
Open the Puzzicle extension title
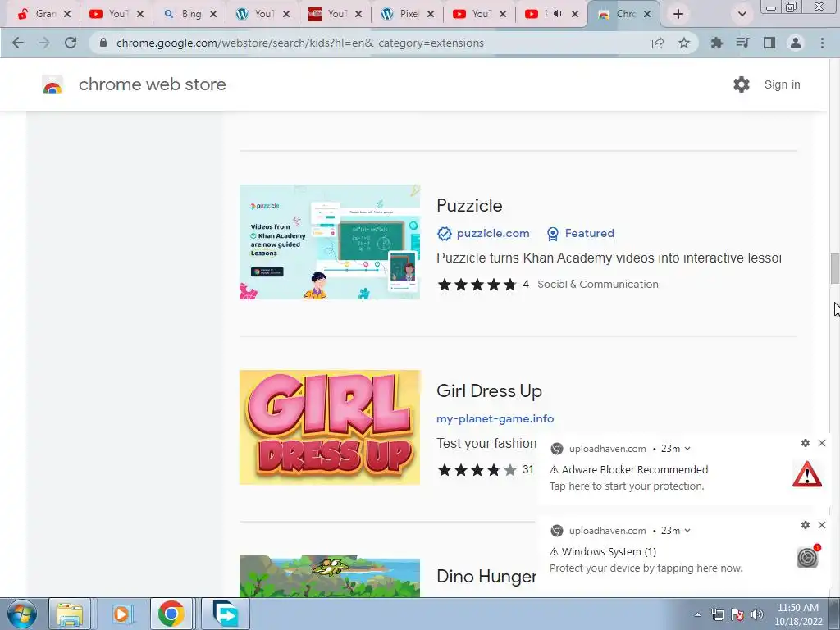pos(469,206)
